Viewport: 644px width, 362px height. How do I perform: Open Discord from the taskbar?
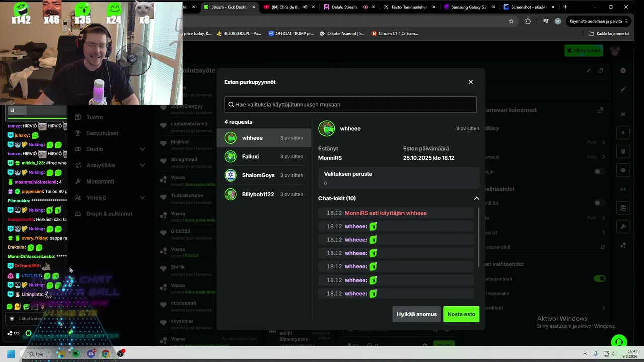coord(91,354)
